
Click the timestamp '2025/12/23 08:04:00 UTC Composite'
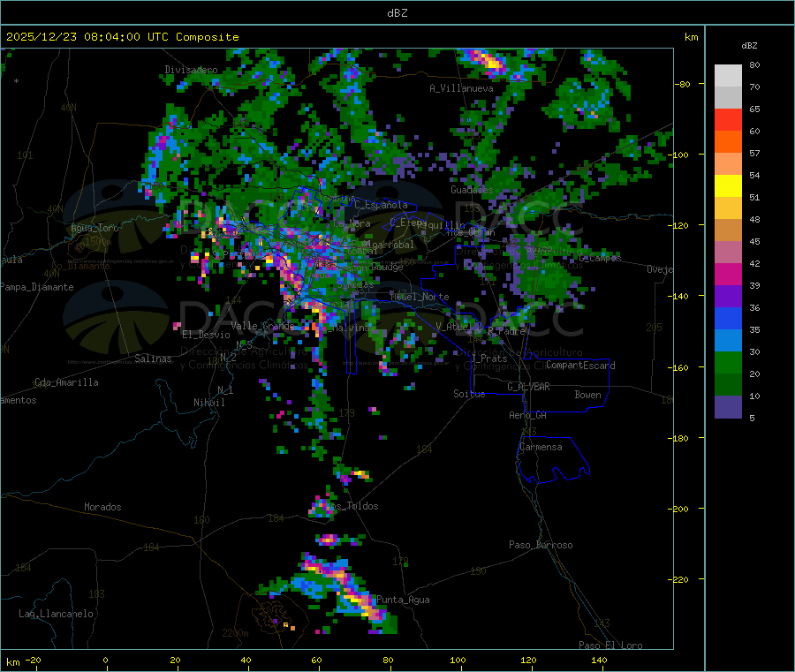pos(122,37)
